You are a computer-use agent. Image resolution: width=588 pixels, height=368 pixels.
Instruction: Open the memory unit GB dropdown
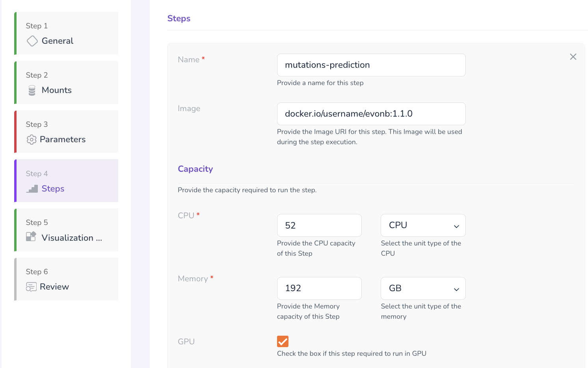tap(422, 288)
